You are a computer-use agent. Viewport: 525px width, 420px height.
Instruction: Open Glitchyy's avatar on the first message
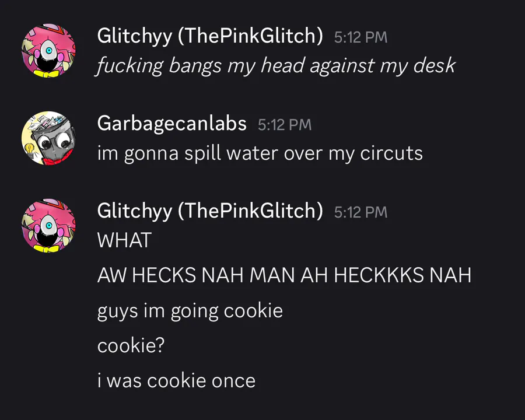pos(48,51)
